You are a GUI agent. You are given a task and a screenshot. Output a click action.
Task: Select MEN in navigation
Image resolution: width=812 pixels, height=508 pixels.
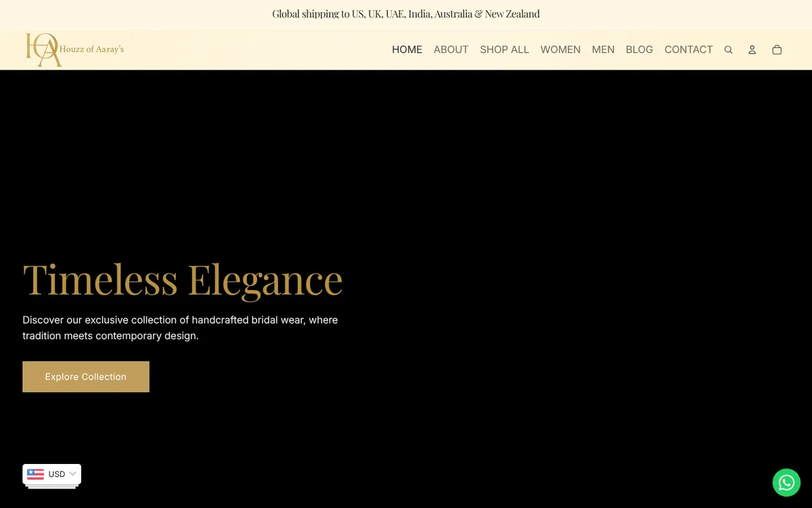[603, 49]
